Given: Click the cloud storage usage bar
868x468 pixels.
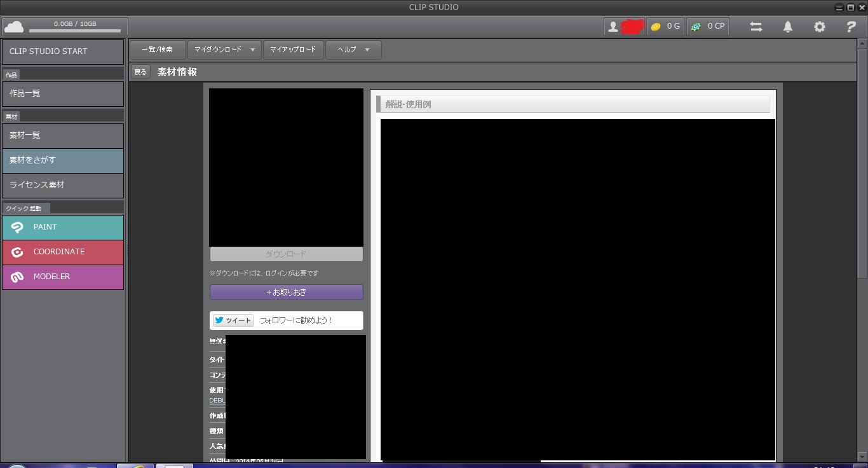Looking at the screenshot, I should [75, 31].
